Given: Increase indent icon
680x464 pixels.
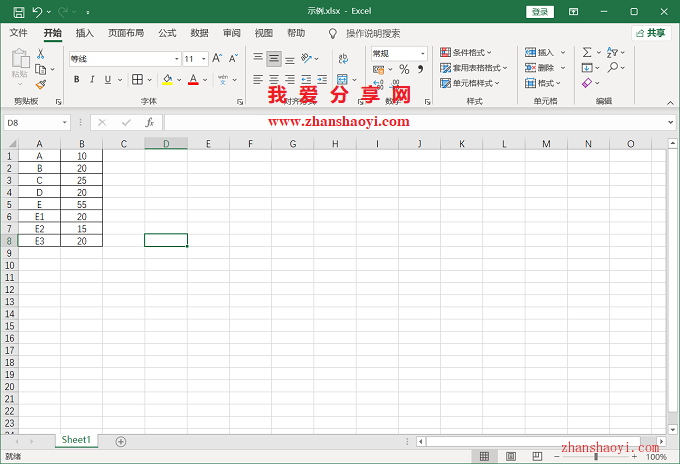Looking at the screenshot, I should point(322,79).
